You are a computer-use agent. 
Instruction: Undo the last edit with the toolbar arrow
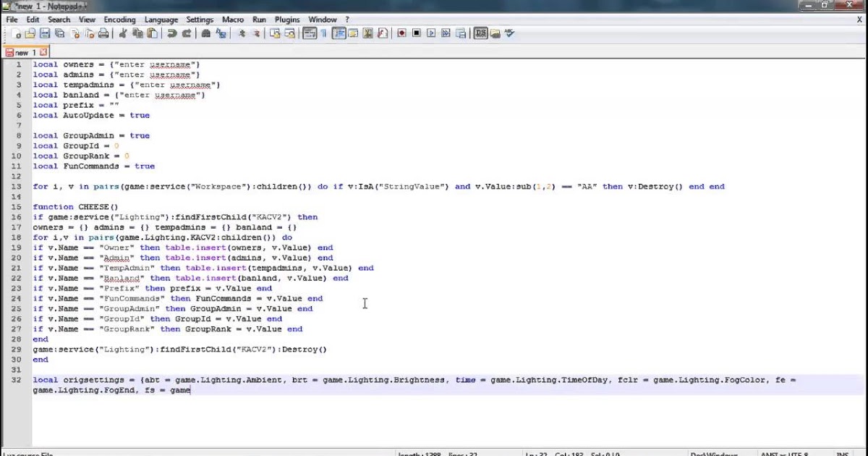(x=172, y=33)
